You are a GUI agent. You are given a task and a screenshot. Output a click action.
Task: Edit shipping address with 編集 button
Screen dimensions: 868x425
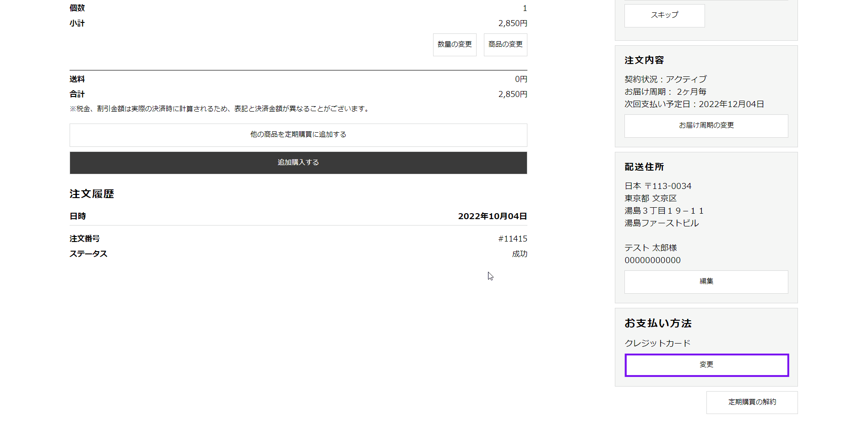coord(706,282)
